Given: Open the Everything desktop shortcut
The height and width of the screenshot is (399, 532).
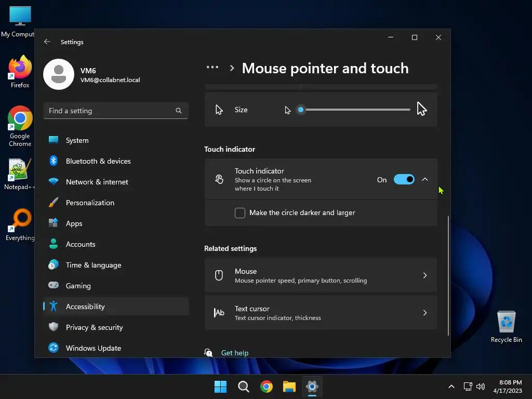Looking at the screenshot, I should [x=20, y=224].
